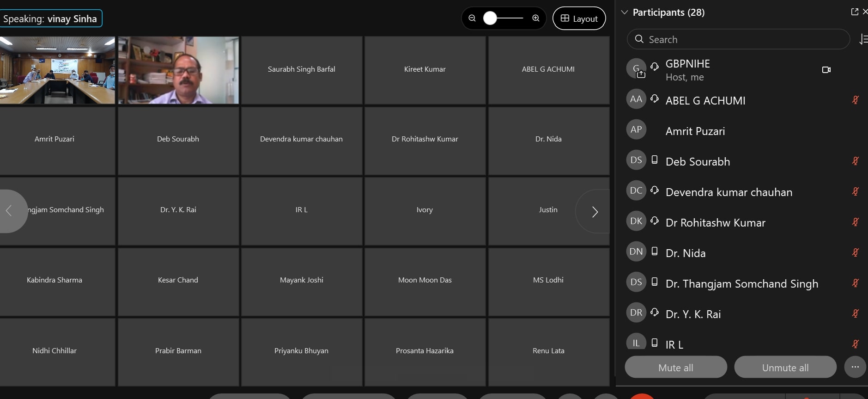Unmute ABEL G ACHUMI microphone

coord(855,100)
